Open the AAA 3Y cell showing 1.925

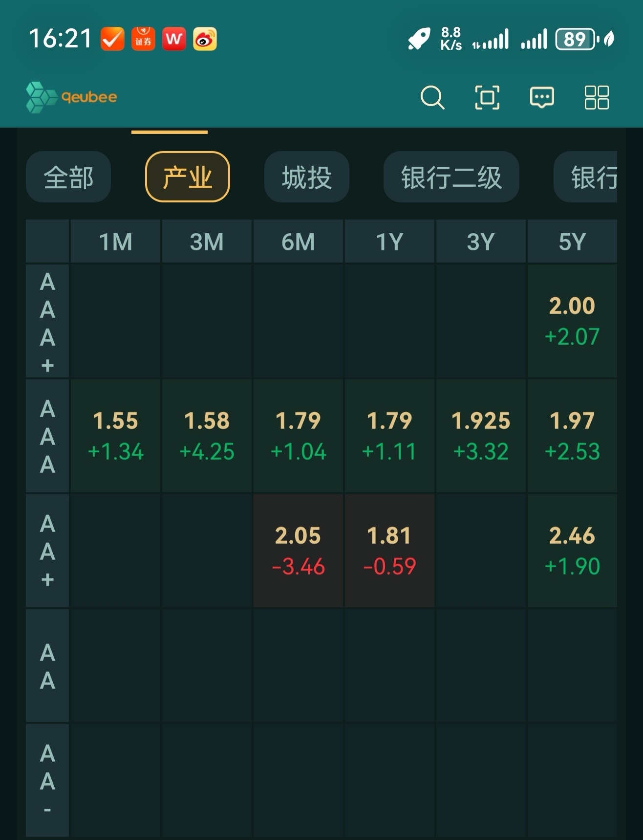coord(481,436)
